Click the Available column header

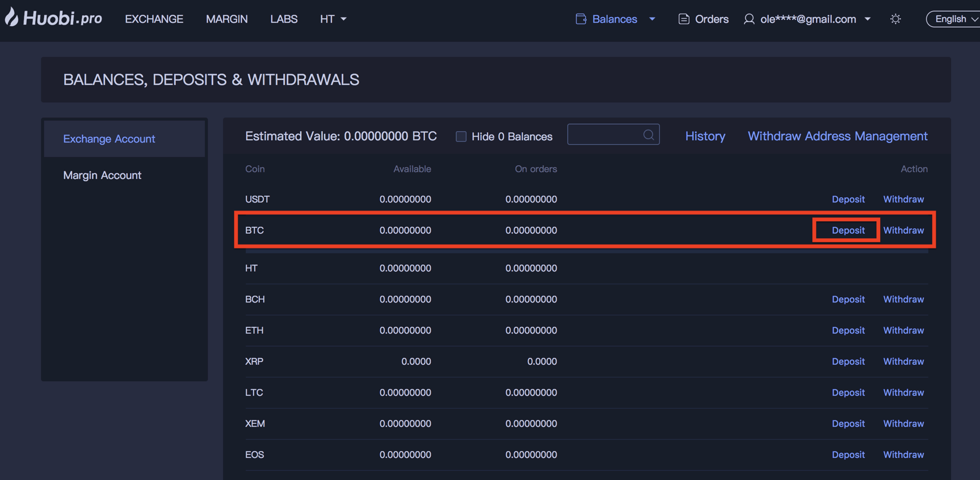pos(412,169)
